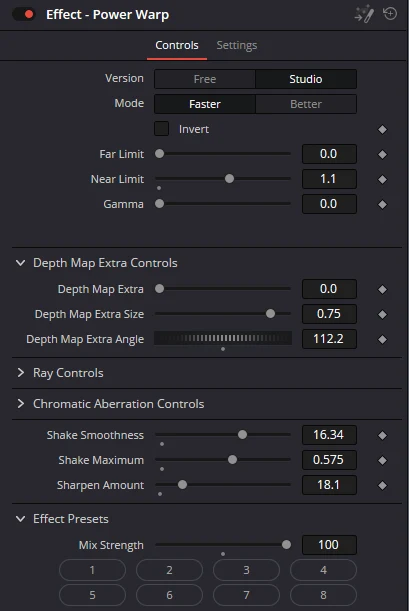Reset the Power Warp effect
409x611 pixels.
coord(390,14)
